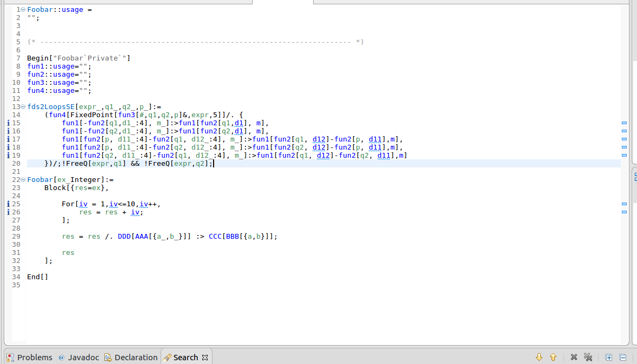Show the next search match

[x=540, y=357]
